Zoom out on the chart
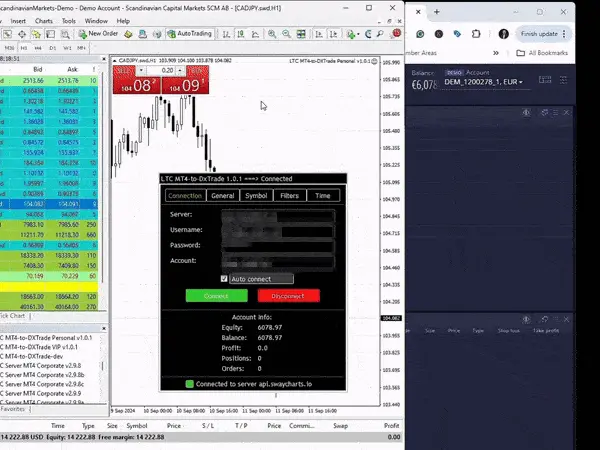The width and height of the screenshot is (600, 450). (x=286, y=34)
